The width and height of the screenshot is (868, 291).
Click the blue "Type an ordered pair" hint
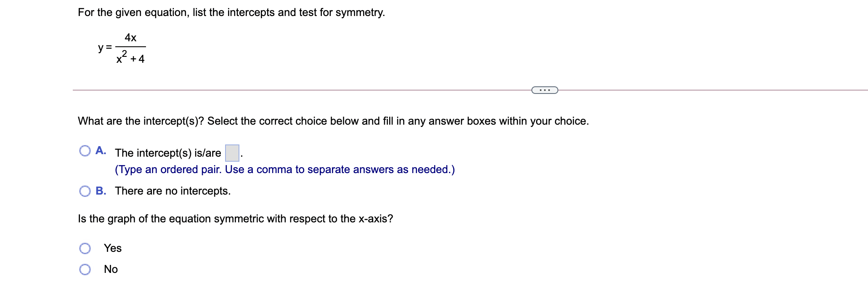(285, 170)
